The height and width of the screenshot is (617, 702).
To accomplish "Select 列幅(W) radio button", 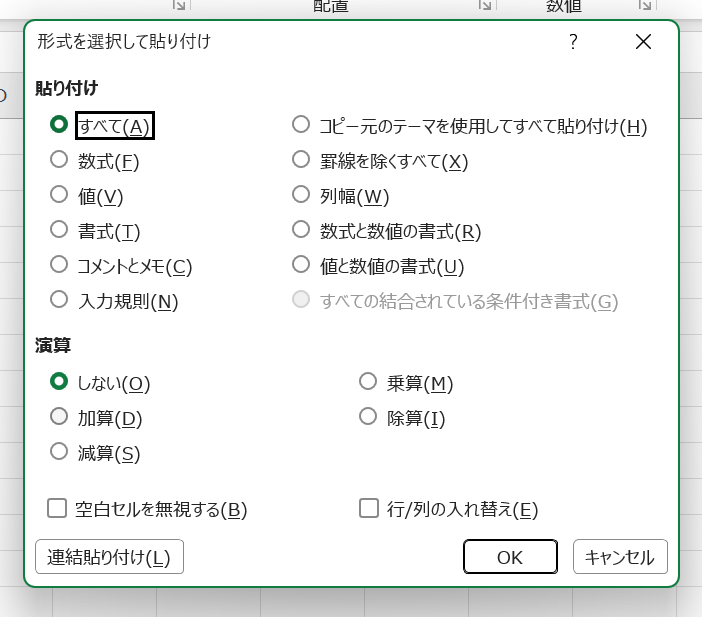I will [300, 194].
